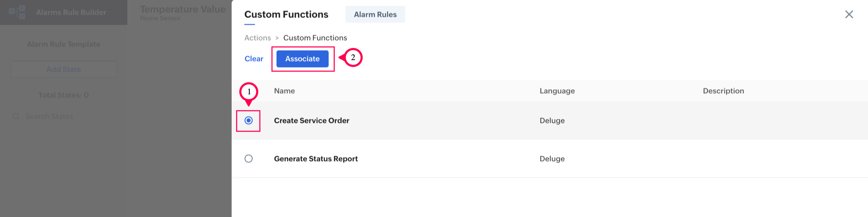Viewport: 868px width, 217px height.
Task: Click the Alarms Rule Builder title text
Action: coord(71,12)
